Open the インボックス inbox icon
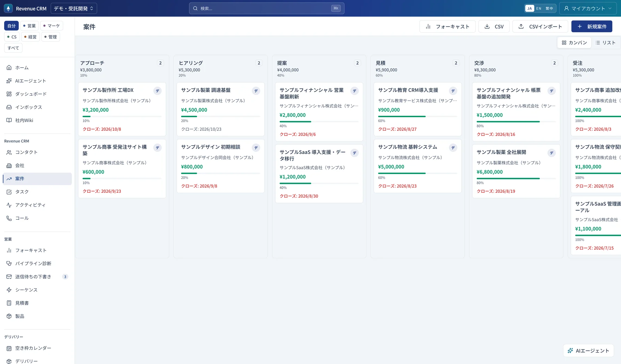Image resolution: width=621 pixels, height=364 pixels. (x=9, y=107)
